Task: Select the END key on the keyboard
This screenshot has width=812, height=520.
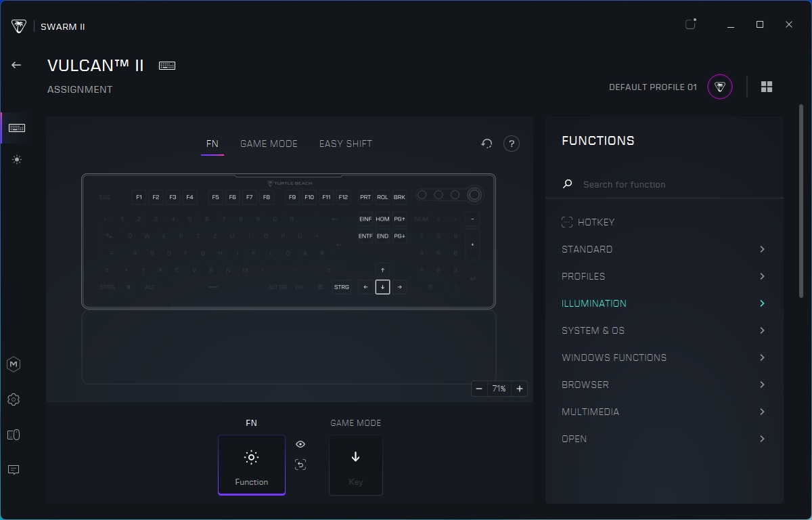Action: 382,236
